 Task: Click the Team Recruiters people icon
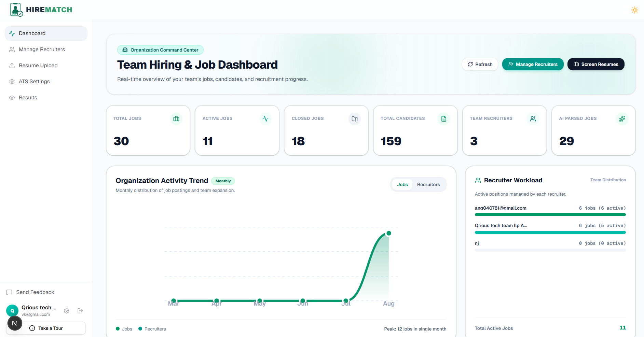click(533, 119)
